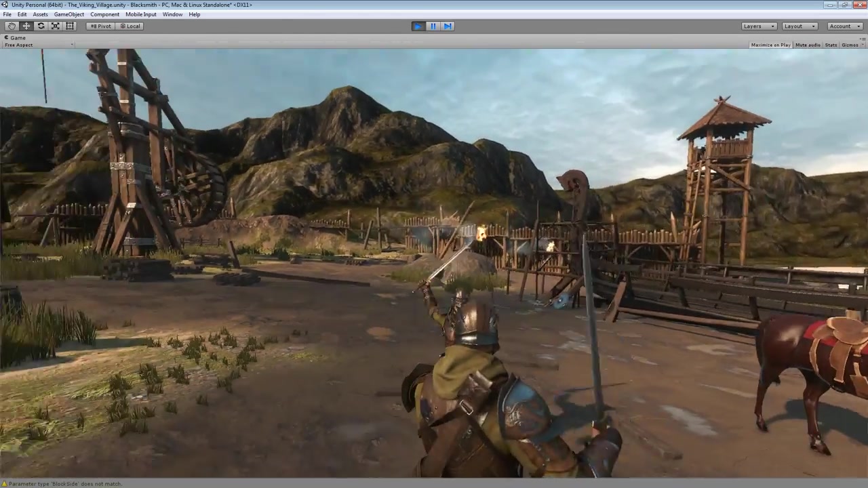868x488 pixels.
Task: Pause the running game
Action: coord(433,26)
